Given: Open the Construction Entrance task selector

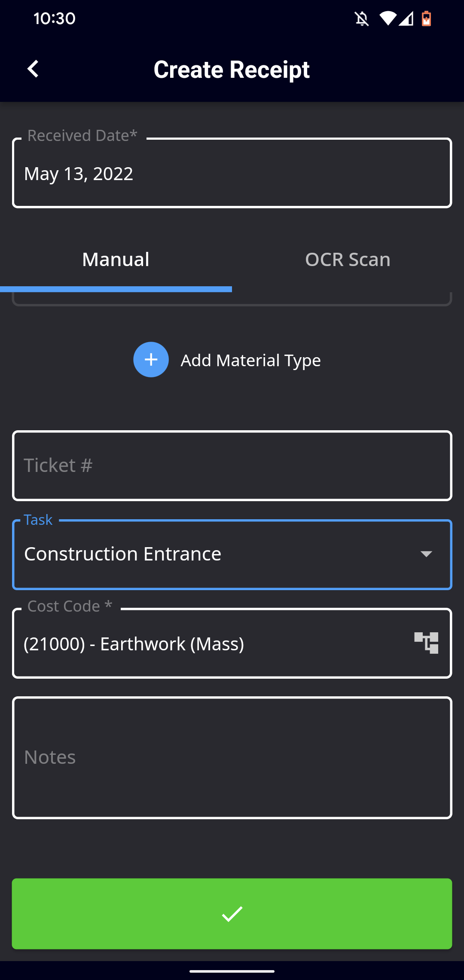Looking at the screenshot, I should pos(232,554).
